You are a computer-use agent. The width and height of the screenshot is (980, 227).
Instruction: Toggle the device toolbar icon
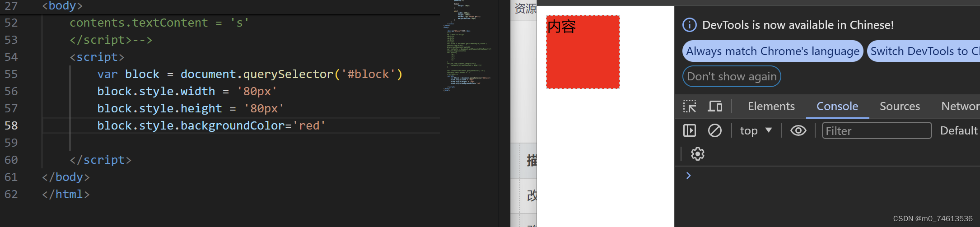pyautogui.click(x=715, y=107)
